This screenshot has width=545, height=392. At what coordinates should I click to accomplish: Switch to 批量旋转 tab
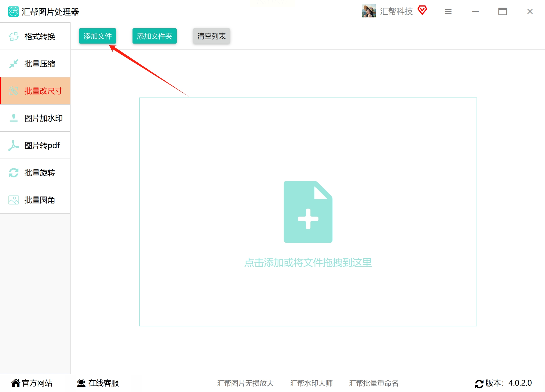point(40,173)
